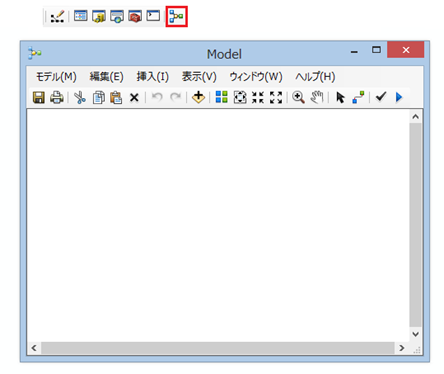Screen dimensions: 444x374
Task: Select the Connect tool
Action: [x=358, y=97]
